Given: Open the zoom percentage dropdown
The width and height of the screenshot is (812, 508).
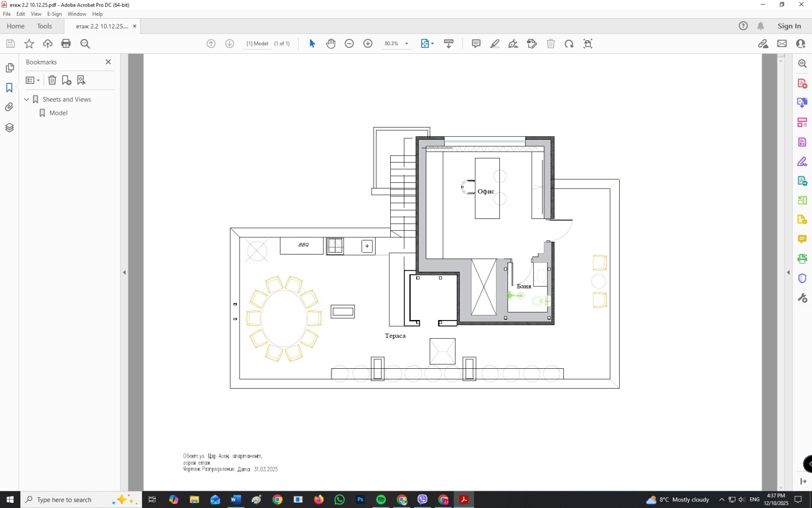Looking at the screenshot, I should coord(407,44).
